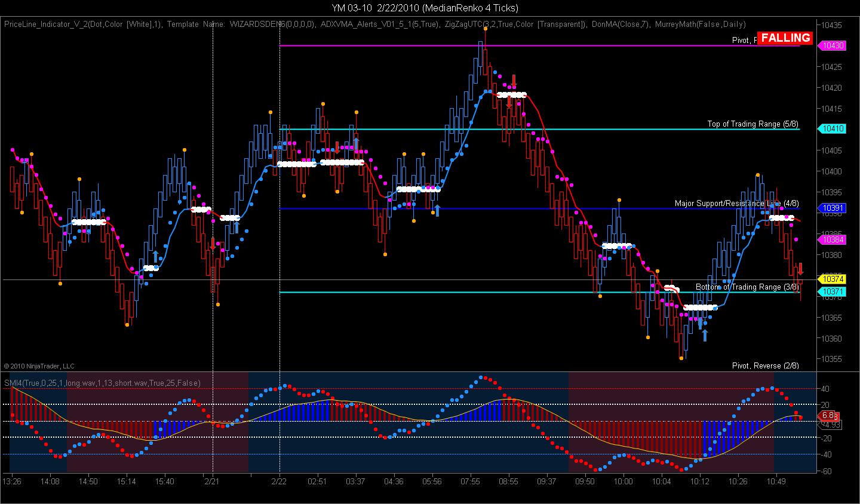Click the 14:08 time axis label

coord(50,481)
